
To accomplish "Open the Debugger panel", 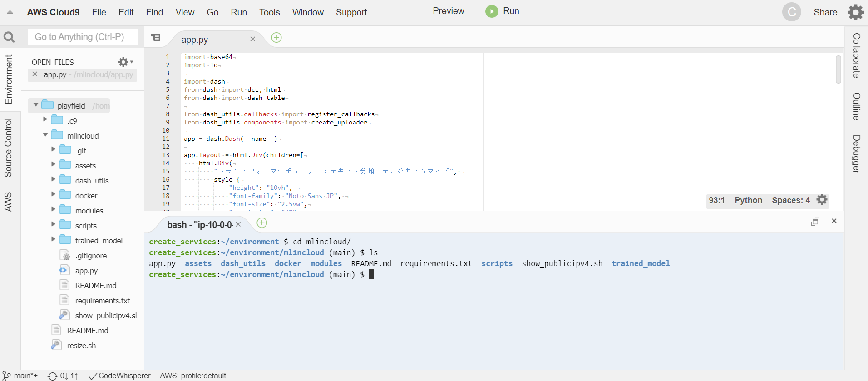I will click(856, 154).
